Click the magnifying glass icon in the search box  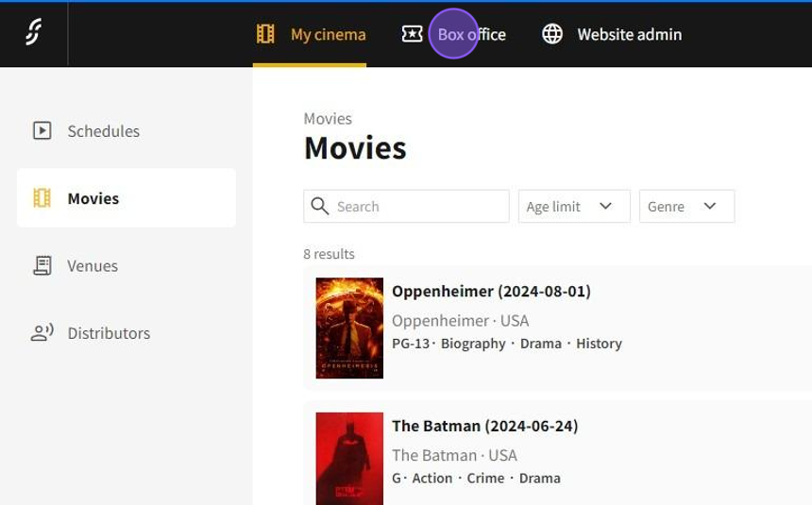(320, 207)
